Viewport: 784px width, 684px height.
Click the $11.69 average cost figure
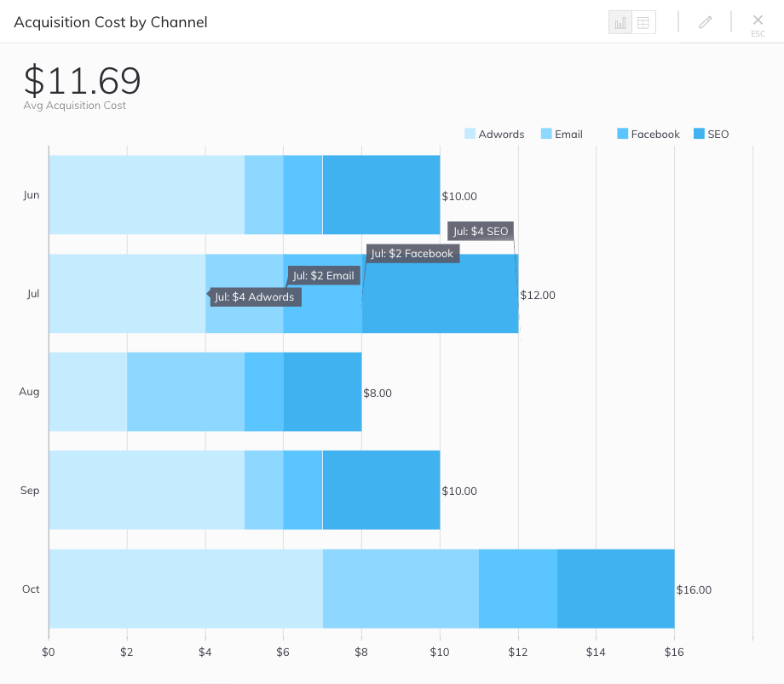tap(83, 80)
